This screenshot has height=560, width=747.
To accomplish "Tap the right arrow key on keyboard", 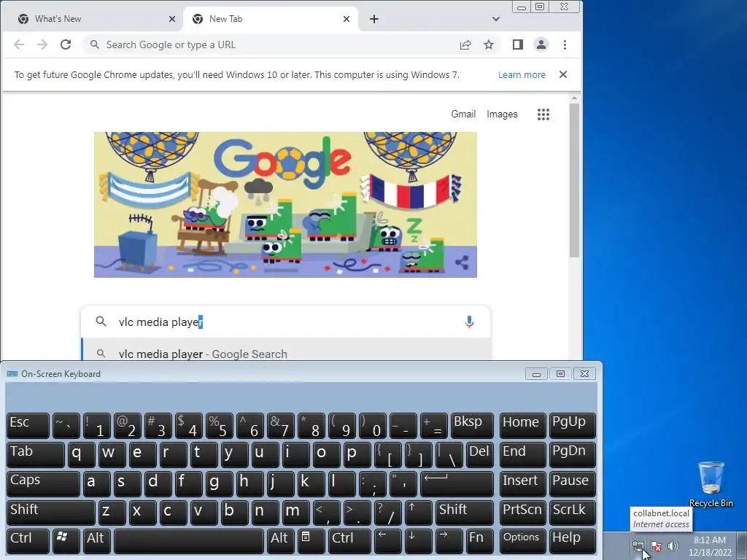I will tap(449, 541).
